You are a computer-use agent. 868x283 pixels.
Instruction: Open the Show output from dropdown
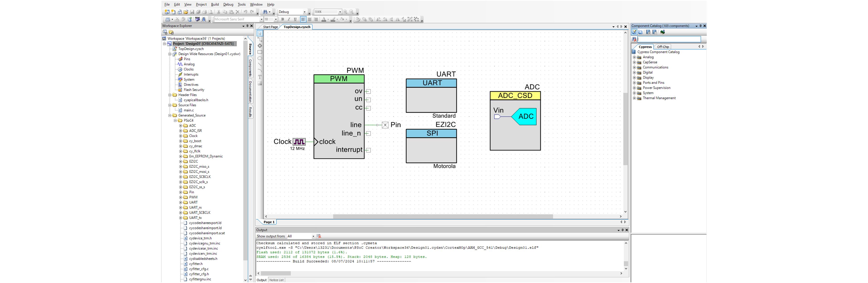pyautogui.click(x=313, y=236)
